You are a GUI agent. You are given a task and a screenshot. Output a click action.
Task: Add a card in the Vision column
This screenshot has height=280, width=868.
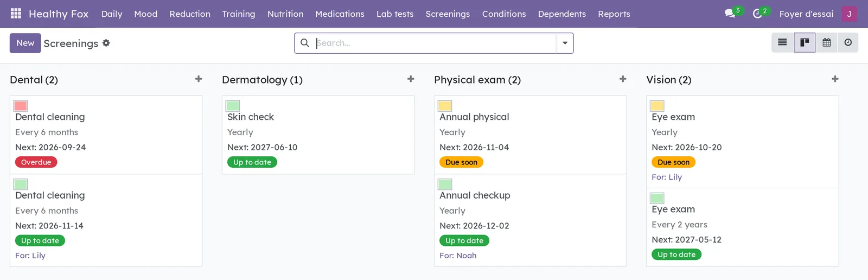[x=835, y=79]
